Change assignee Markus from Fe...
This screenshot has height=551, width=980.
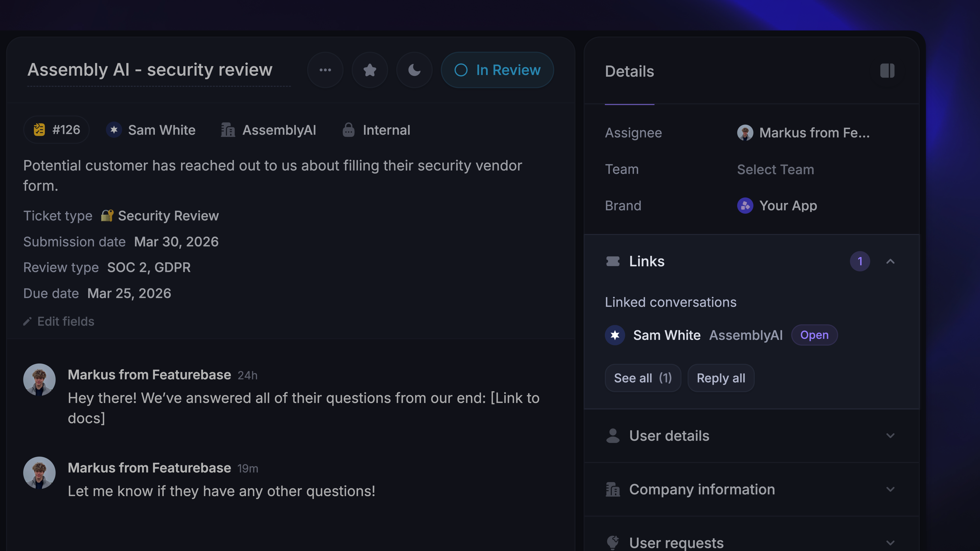[x=803, y=133]
